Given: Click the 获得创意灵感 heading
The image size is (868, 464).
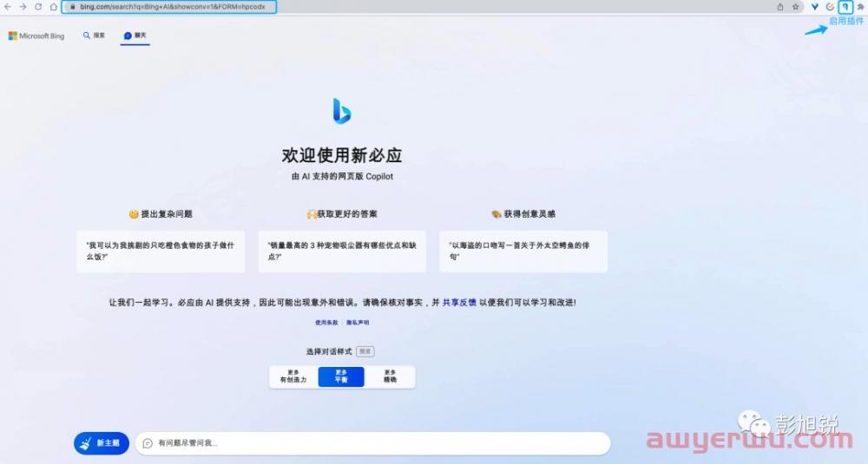Looking at the screenshot, I should (523, 214).
